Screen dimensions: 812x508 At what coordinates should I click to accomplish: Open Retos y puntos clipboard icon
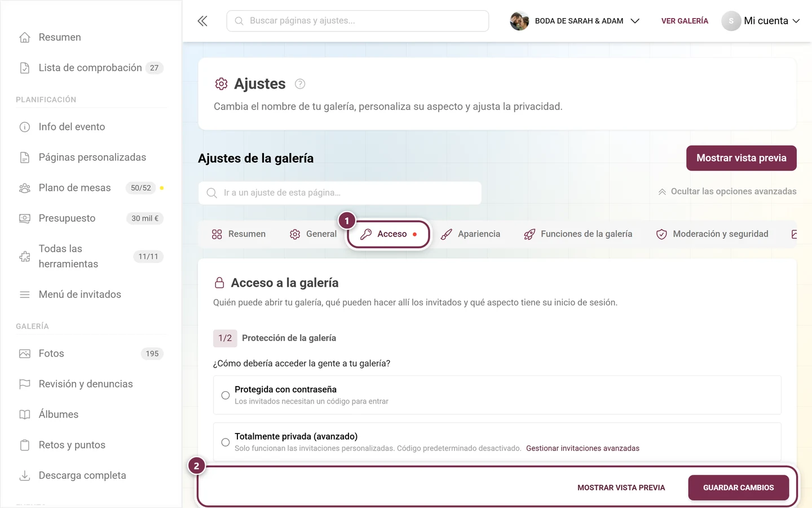click(25, 445)
